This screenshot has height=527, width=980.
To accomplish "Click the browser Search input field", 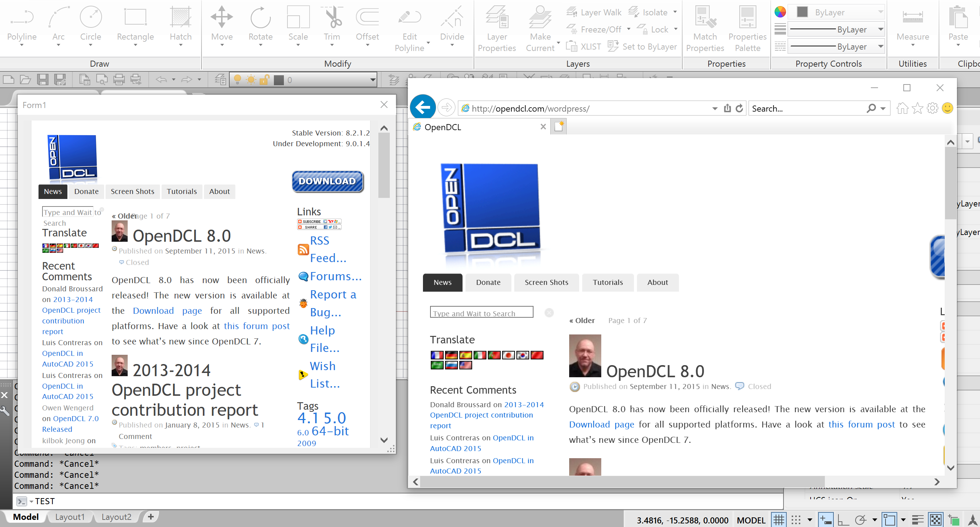I will [x=807, y=109].
